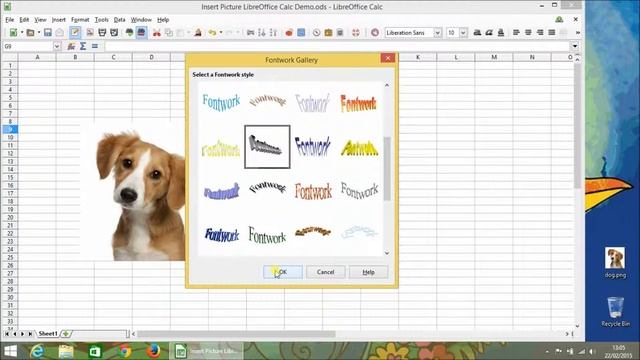
Task: Save the document with the floppy disk icon
Action: (x=48, y=33)
